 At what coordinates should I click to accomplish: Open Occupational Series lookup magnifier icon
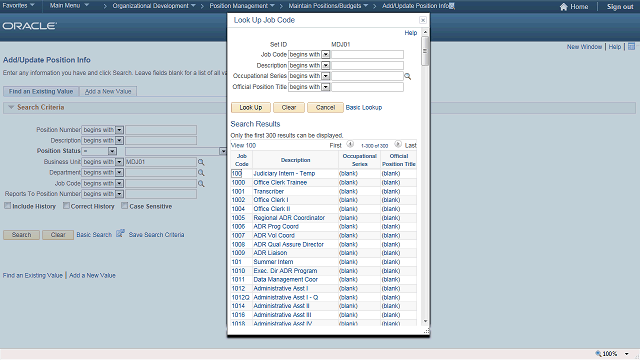407,76
